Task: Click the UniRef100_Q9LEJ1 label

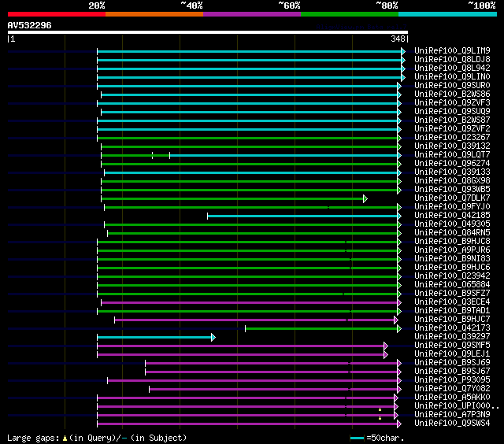Action: [x=452, y=354]
